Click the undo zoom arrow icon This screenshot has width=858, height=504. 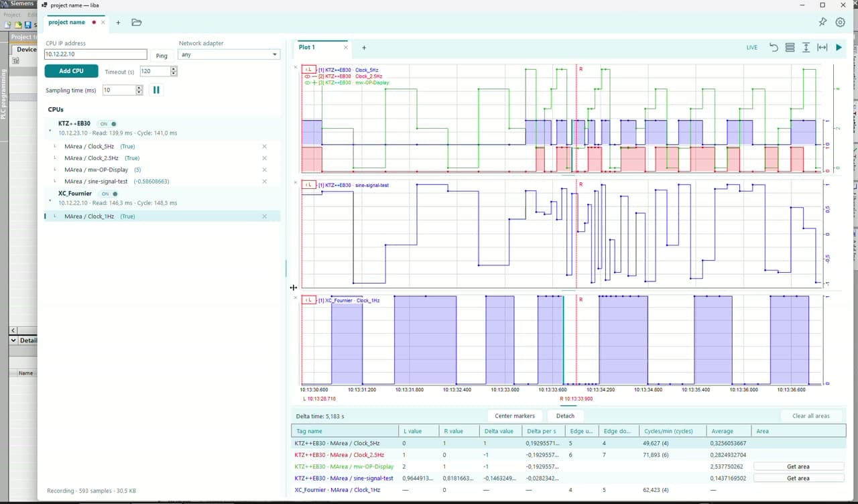pos(774,48)
